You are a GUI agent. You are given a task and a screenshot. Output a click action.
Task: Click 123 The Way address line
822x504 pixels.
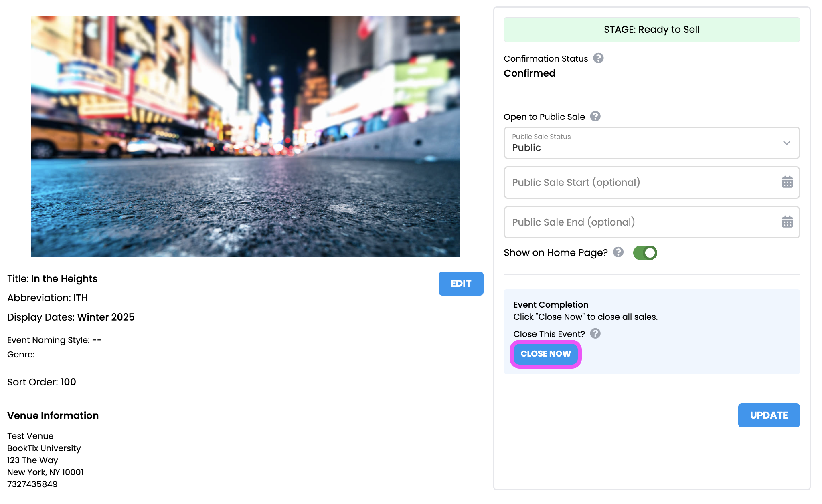click(32, 460)
